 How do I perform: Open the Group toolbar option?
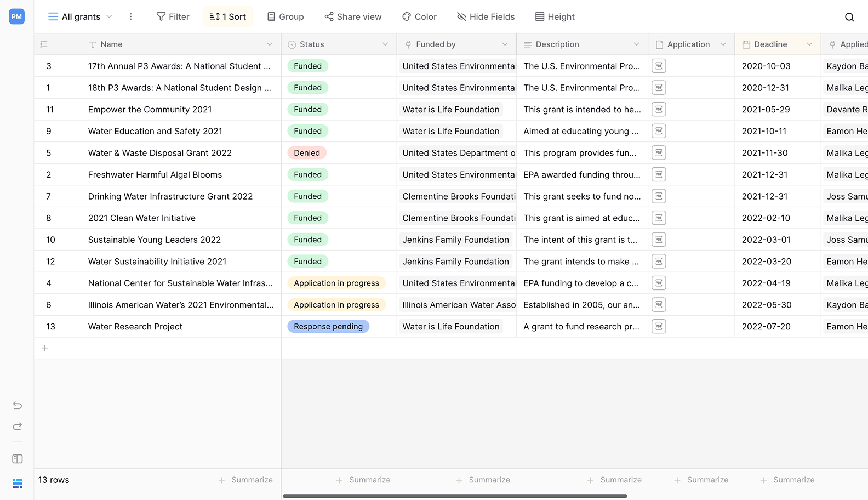[x=285, y=16]
